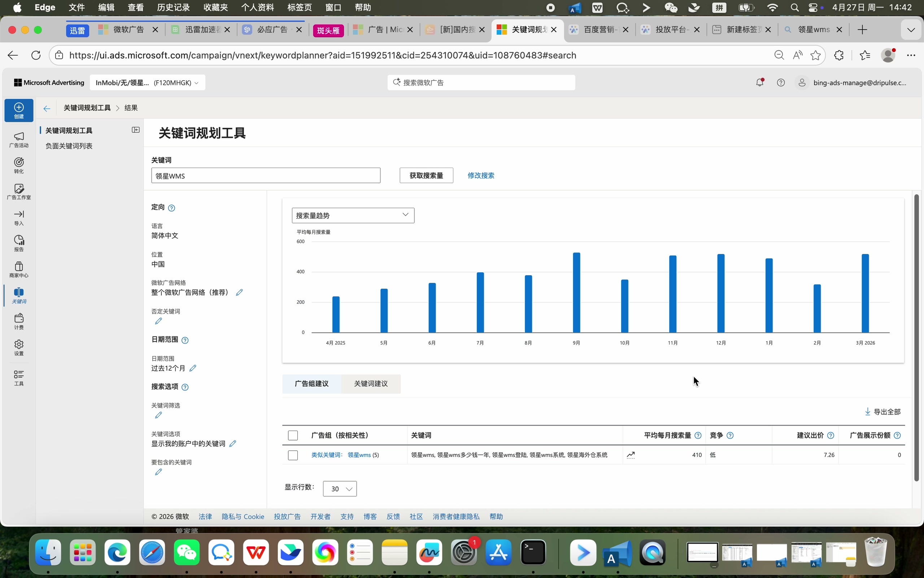924x578 pixels.
Task: Open Terminal from the Dock
Action: 533,552
